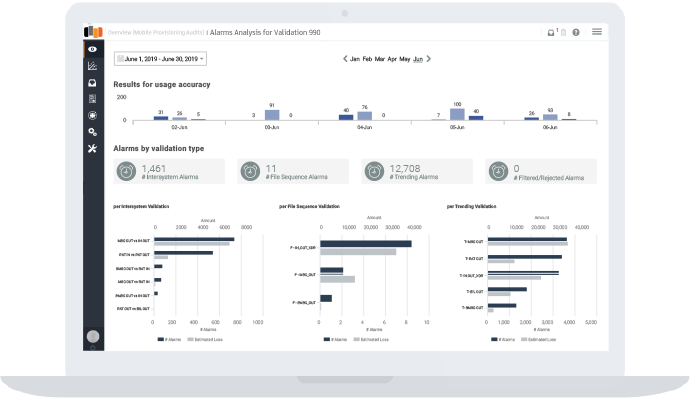
Task: Toggle Estimated Loss legend in File Sequence Validation chart
Action: coord(371,340)
